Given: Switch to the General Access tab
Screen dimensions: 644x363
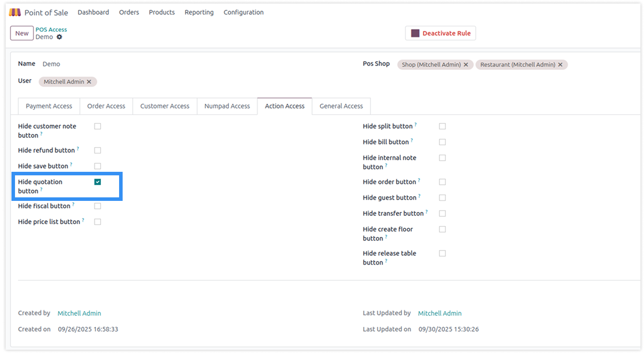Looking at the screenshot, I should [x=341, y=106].
